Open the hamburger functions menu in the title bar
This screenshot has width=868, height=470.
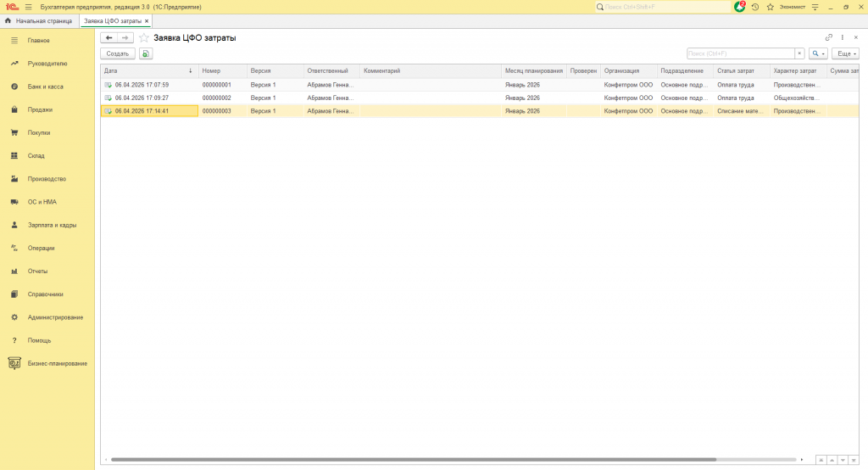pos(28,7)
